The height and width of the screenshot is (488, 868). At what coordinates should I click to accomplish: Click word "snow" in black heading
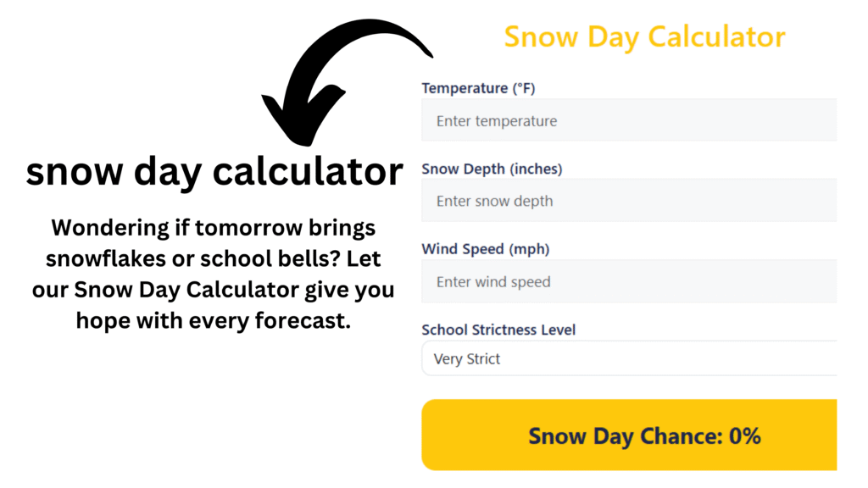pos(75,171)
